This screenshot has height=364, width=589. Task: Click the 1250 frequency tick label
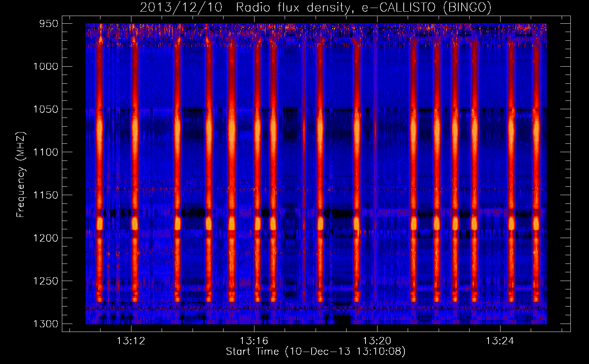click(46, 281)
